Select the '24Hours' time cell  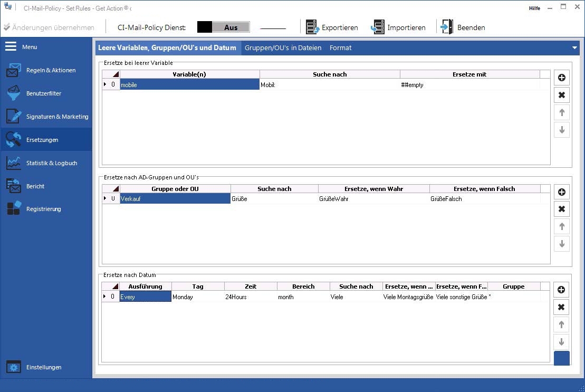click(x=251, y=297)
